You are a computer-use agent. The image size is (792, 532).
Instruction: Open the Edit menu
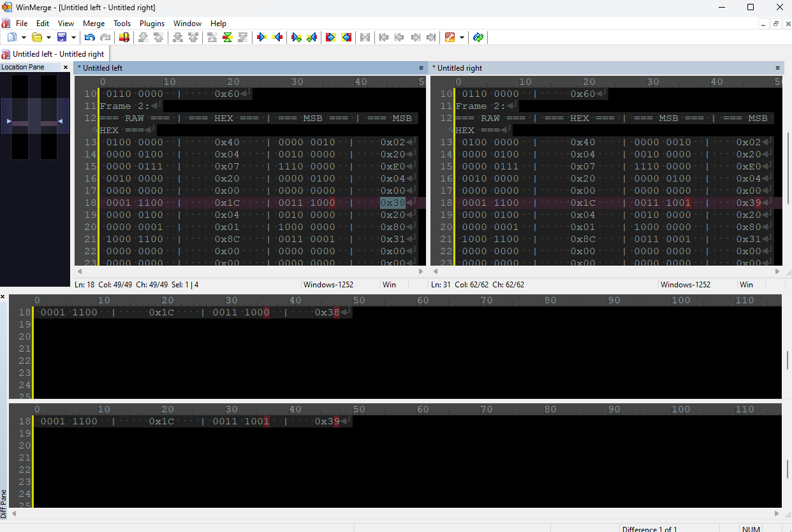tap(43, 24)
